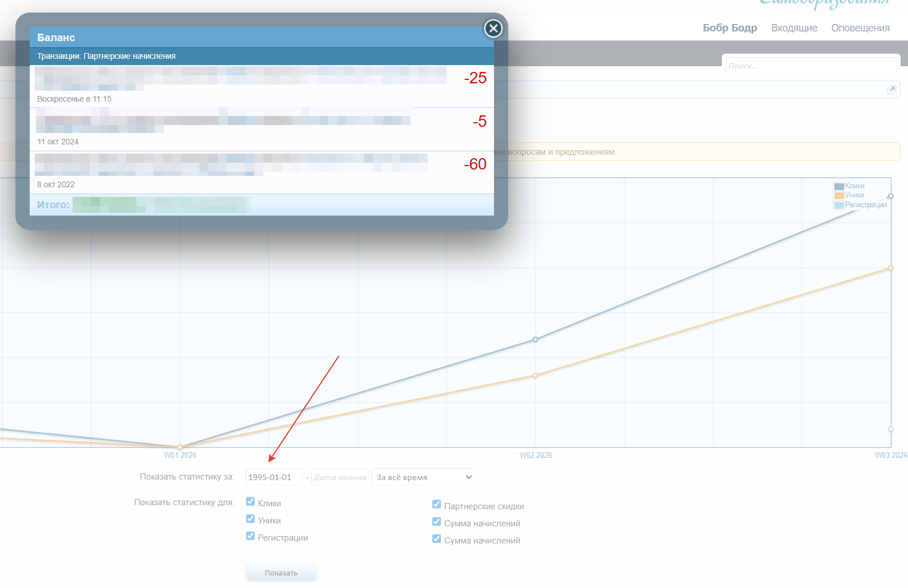
Task: Click the Баланс popup title
Action: point(56,38)
